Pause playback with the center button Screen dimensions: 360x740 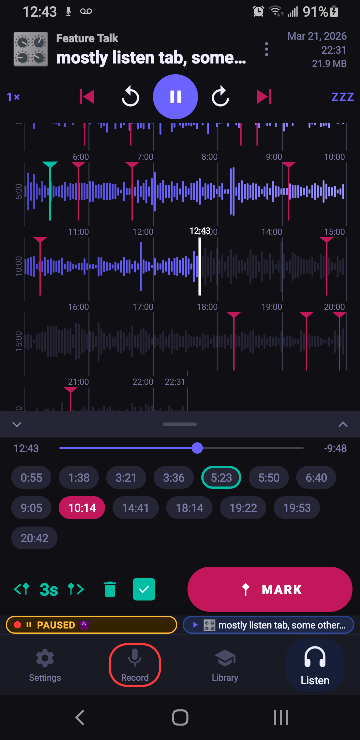pyautogui.click(x=175, y=97)
